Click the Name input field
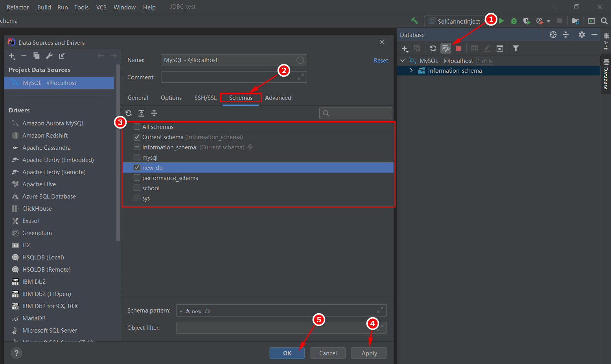The height and width of the screenshot is (364, 611). (x=234, y=60)
